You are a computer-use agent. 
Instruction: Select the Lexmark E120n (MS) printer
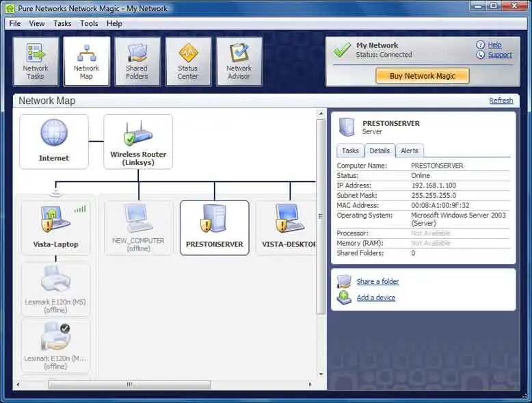[x=55, y=289]
